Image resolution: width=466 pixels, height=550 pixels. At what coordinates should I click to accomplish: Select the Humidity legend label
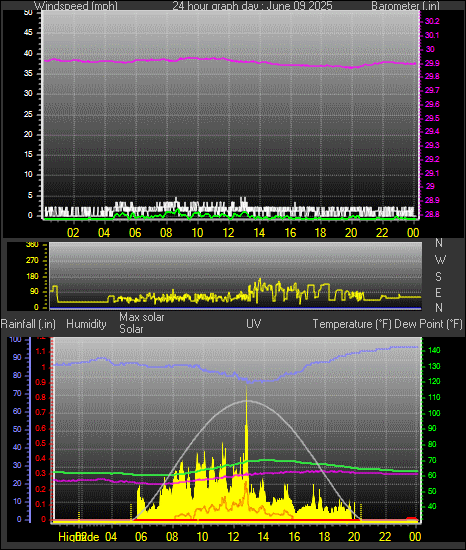click(x=86, y=324)
